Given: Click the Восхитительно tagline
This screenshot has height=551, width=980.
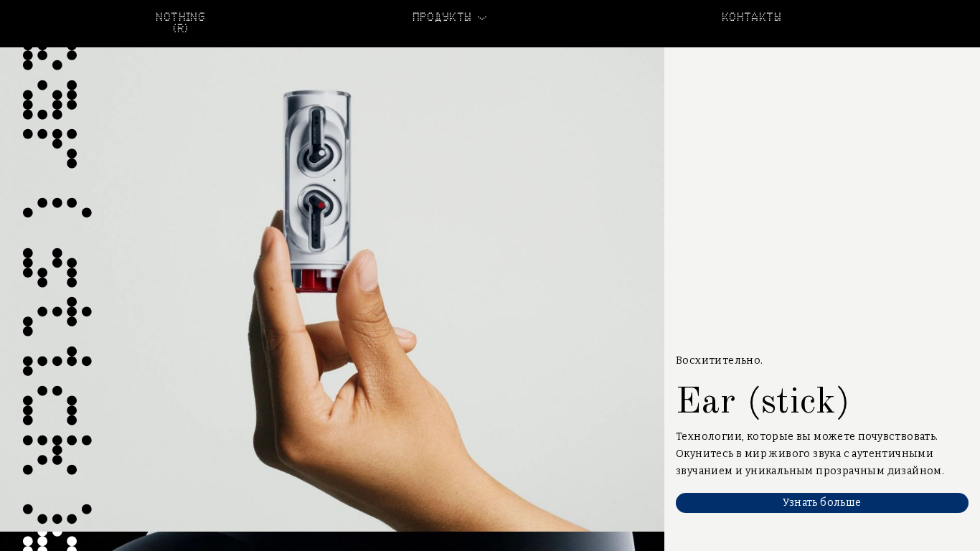Looking at the screenshot, I should pos(719,360).
